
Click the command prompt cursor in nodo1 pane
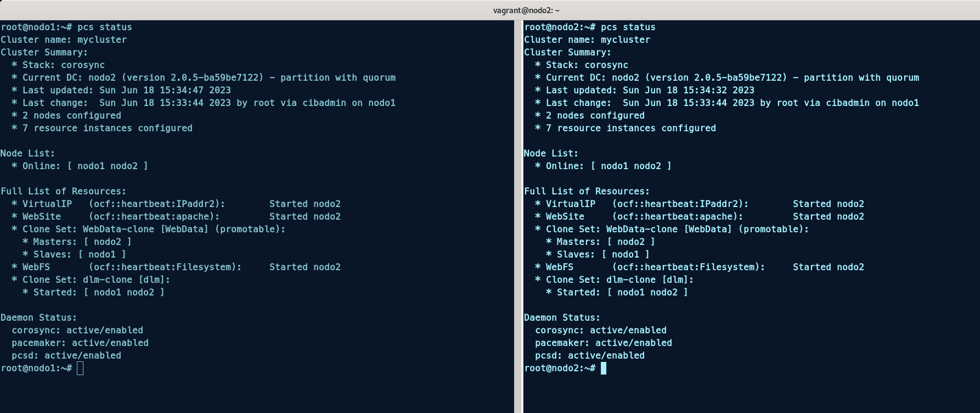(80, 369)
